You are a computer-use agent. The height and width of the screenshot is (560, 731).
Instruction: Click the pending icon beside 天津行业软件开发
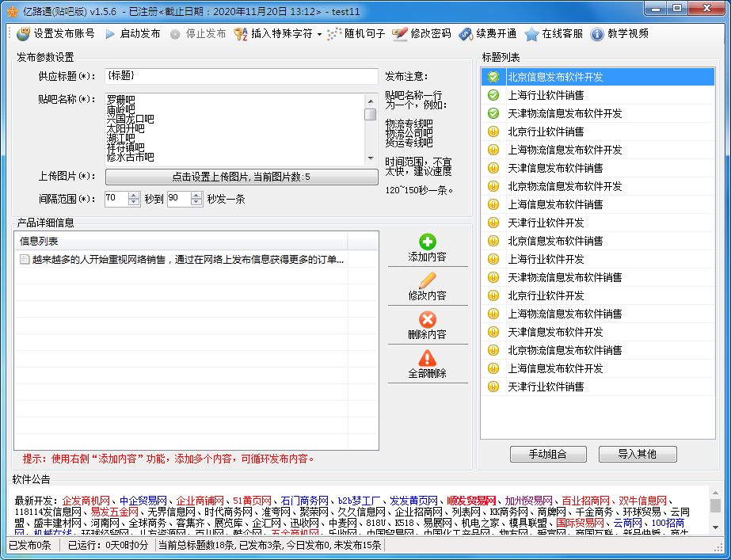(493, 223)
